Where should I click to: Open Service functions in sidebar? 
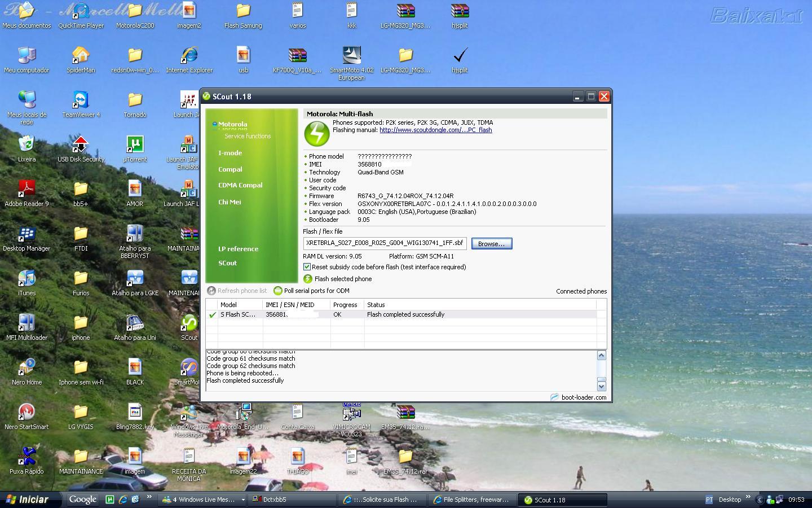tap(248, 136)
